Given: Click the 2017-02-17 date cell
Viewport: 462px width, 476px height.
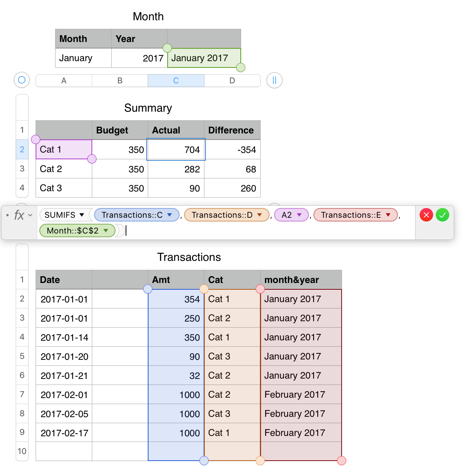Looking at the screenshot, I should pyautogui.click(x=64, y=433).
